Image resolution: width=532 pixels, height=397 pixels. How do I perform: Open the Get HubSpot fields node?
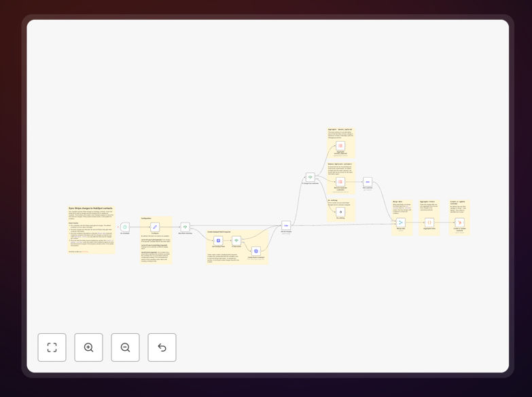(218, 240)
